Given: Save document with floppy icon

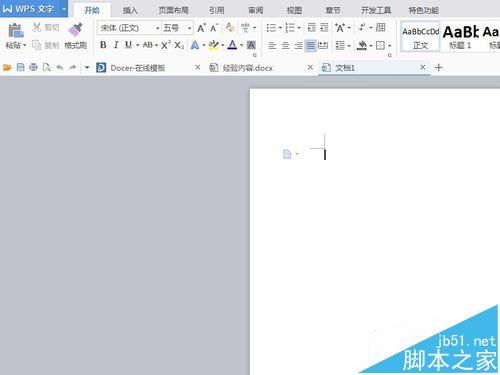Looking at the screenshot, I should [x=21, y=68].
